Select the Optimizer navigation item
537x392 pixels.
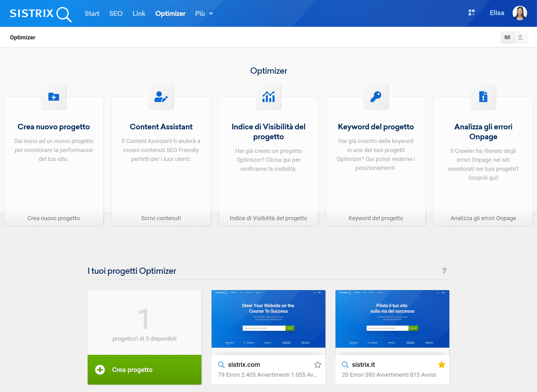(170, 14)
